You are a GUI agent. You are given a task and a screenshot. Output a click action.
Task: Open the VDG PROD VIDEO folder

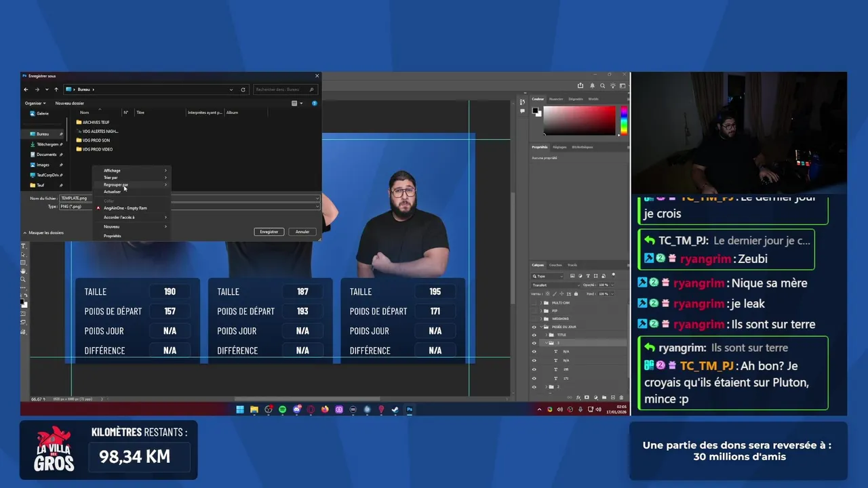point(95,149)
